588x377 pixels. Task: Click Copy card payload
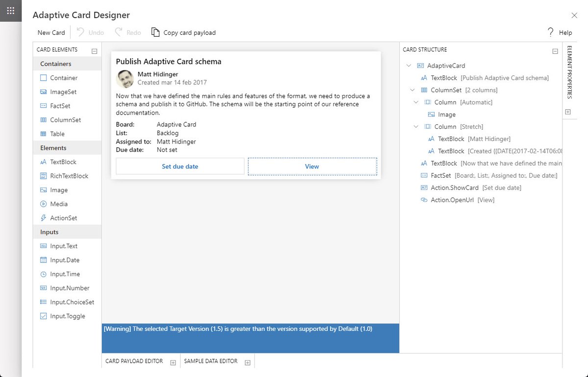(x=183, y=32)
